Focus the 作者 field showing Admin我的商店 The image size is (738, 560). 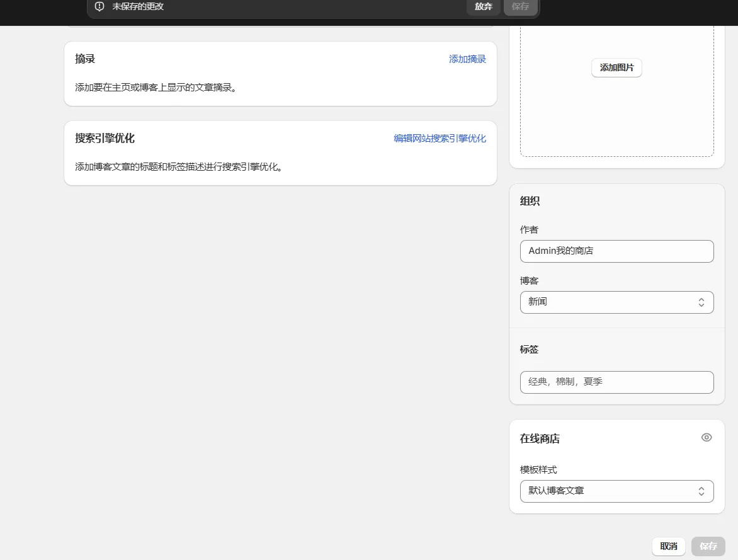616,251
